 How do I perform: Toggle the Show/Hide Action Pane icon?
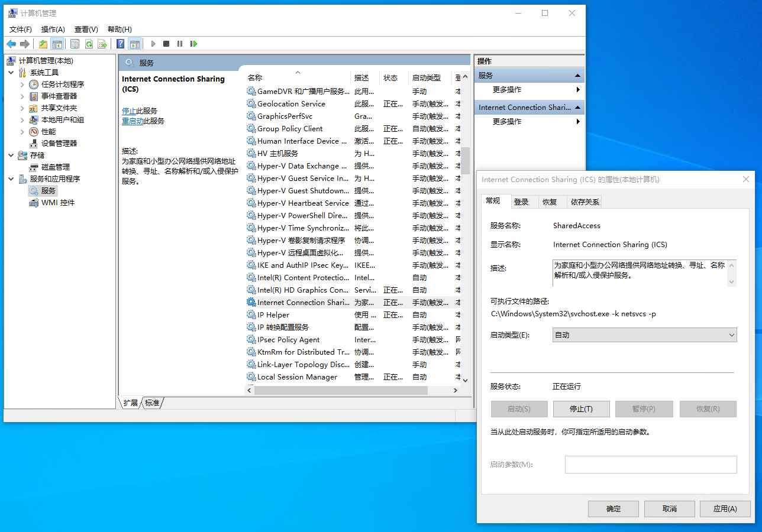pyautogui.click(x=134, y=44)
